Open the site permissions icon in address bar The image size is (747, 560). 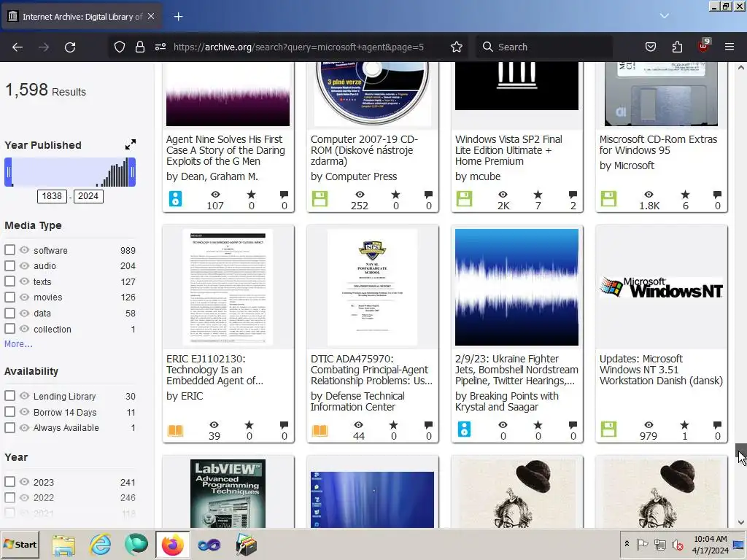tap(160, 47)
